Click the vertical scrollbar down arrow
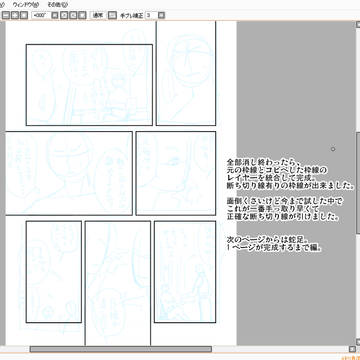The width and height of the screenshot is (360, 360). click(358, 341)
